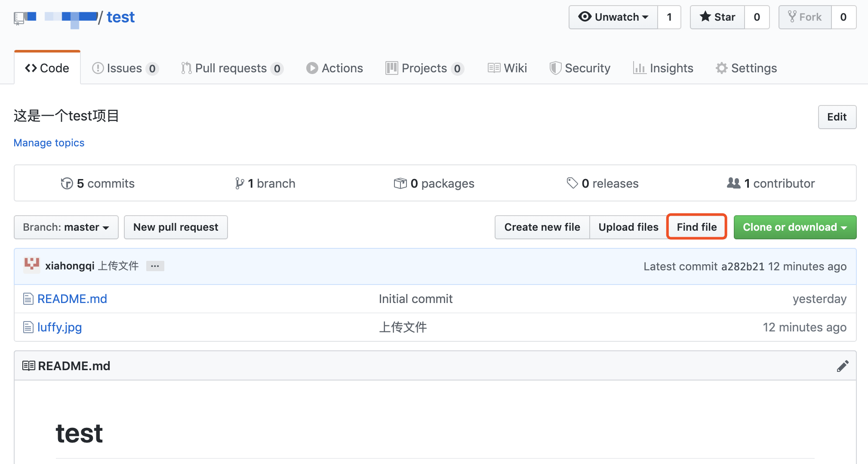Screen dimensions: 868x464
Task: Open the Issues tab
Action: pyautogui.click(x=125, y=68)
